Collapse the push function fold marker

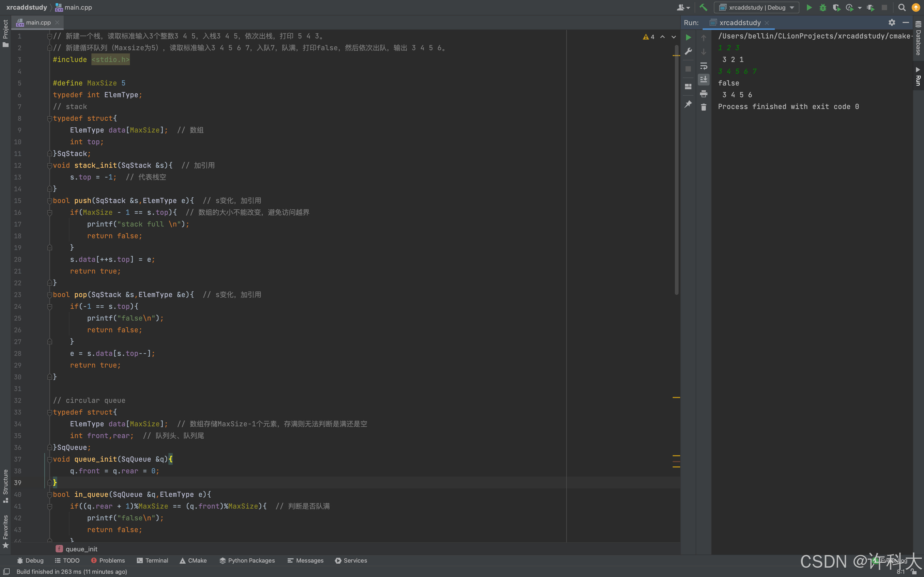tap(50, 201)
